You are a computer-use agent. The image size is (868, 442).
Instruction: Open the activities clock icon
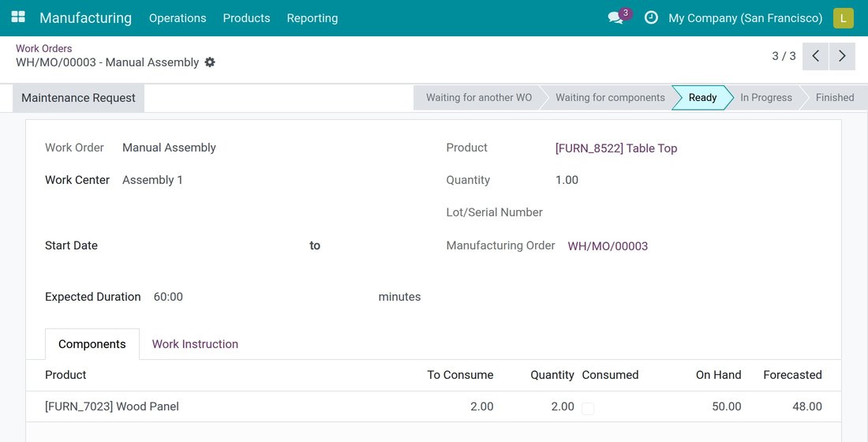click(652, 17)
